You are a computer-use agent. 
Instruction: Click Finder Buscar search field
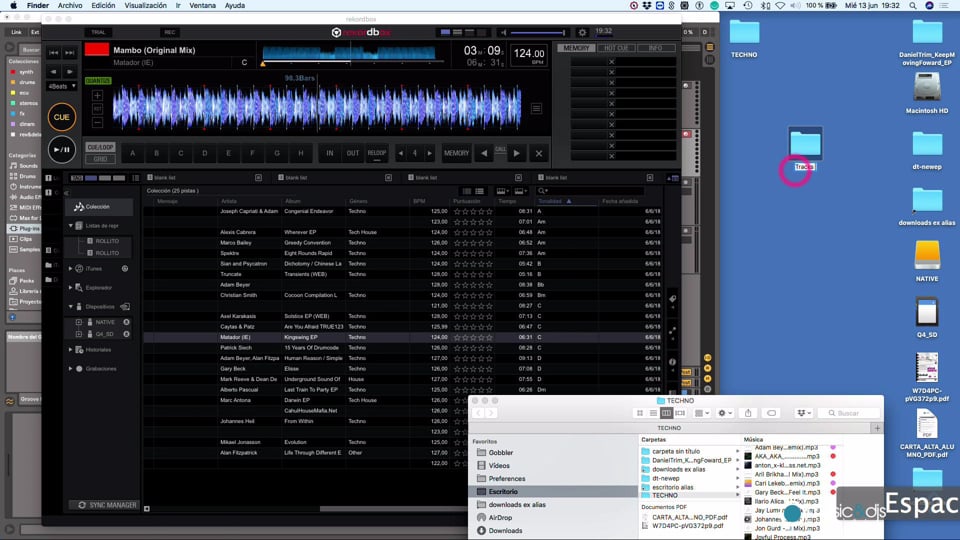(x=851, y=413)
